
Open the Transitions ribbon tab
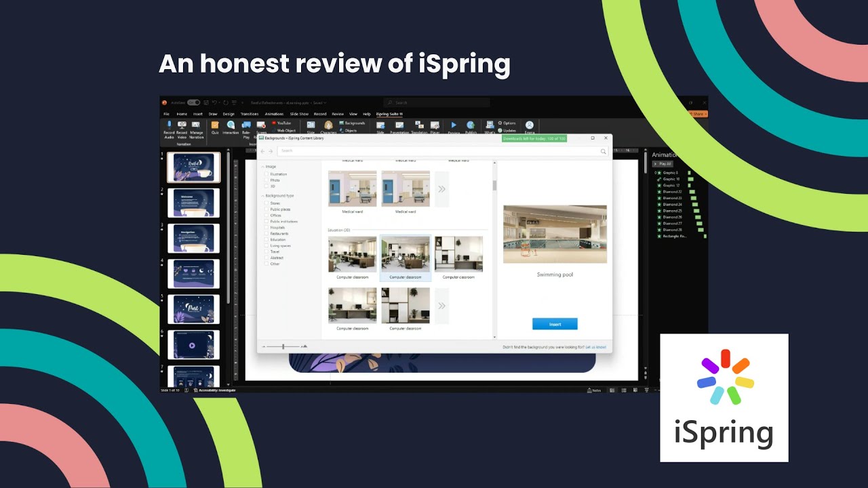[x=250, y=114]
